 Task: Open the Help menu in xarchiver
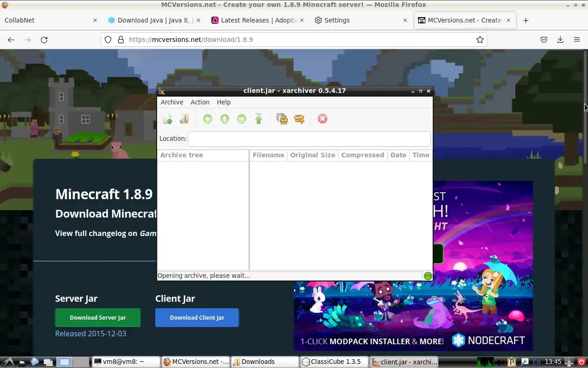pyautogui.click(x=224, y=102)
